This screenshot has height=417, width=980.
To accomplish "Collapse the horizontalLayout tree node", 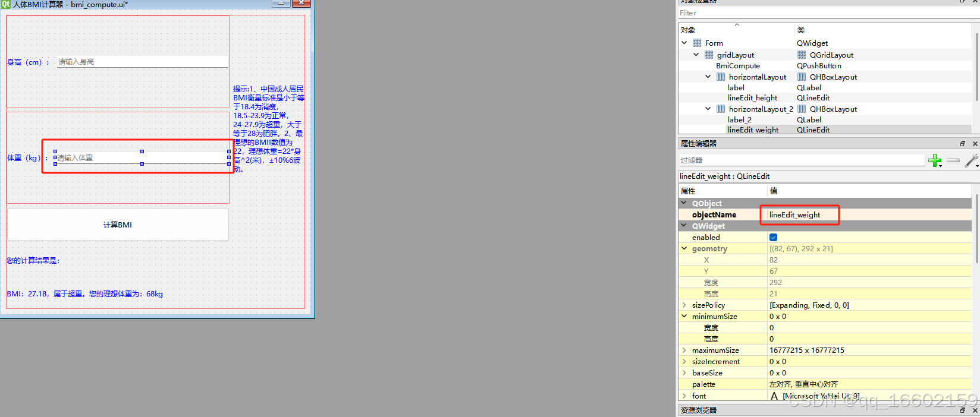I will tap(708, 77).
